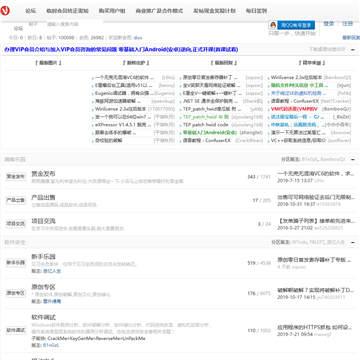The height and width of the screenshot is (360, 360).
Task: Open Winlicense 2.3x thread by BambooQJ
Action: (296, 77)
